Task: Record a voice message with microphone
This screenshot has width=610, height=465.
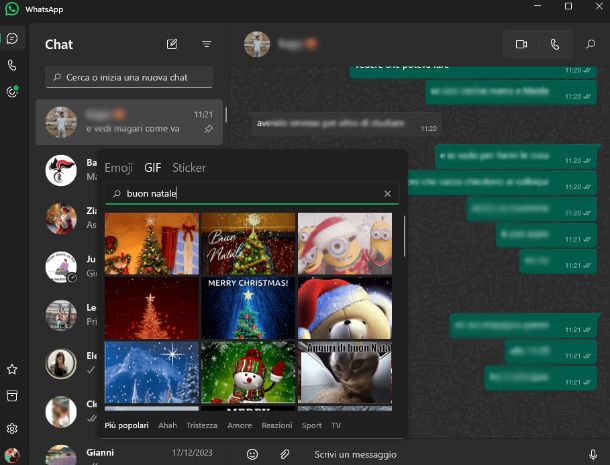Action: click(593, 454)
